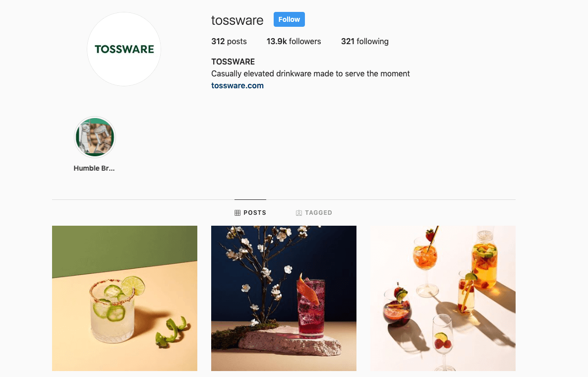View the 321 following list

pyautogui.click(x=364, y=41)
